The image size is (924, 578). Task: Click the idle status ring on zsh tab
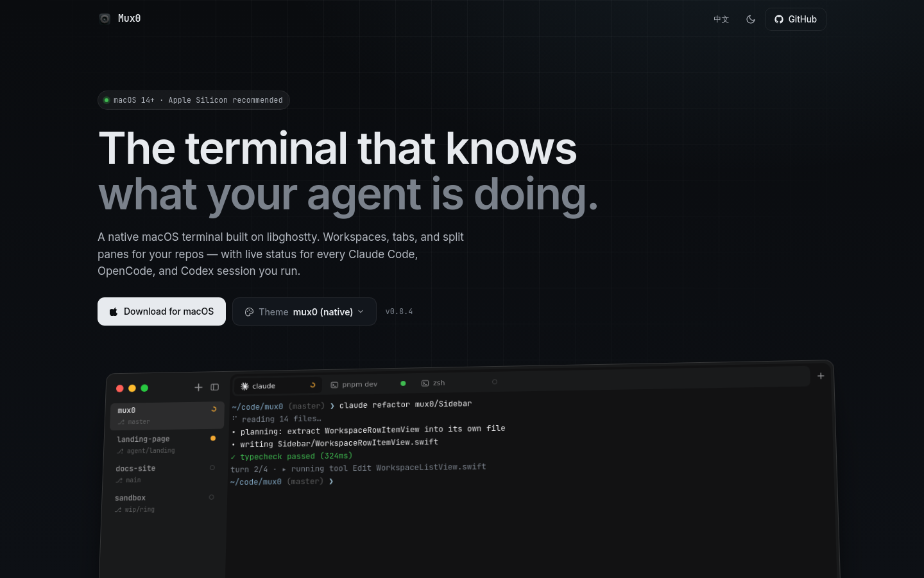pyautogui.click(x=495, y=381)
